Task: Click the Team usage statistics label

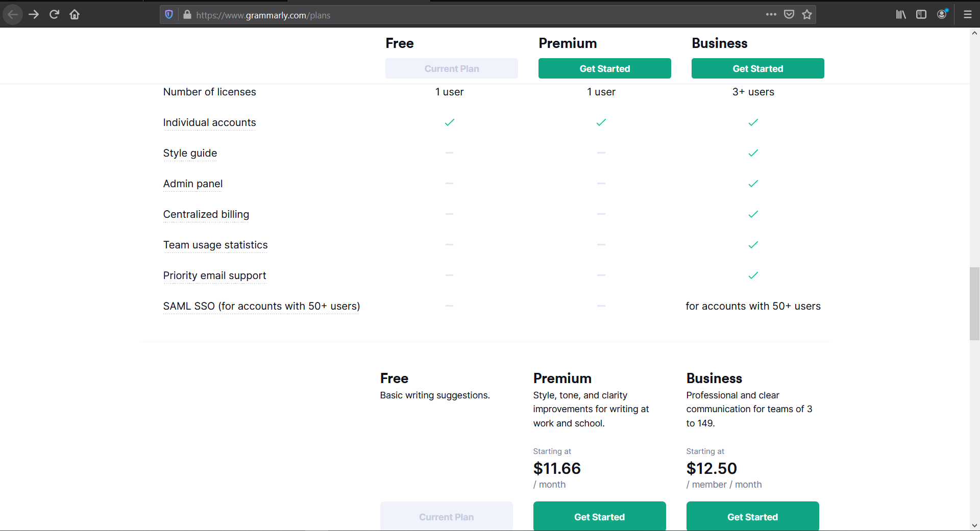Action: 215,245
